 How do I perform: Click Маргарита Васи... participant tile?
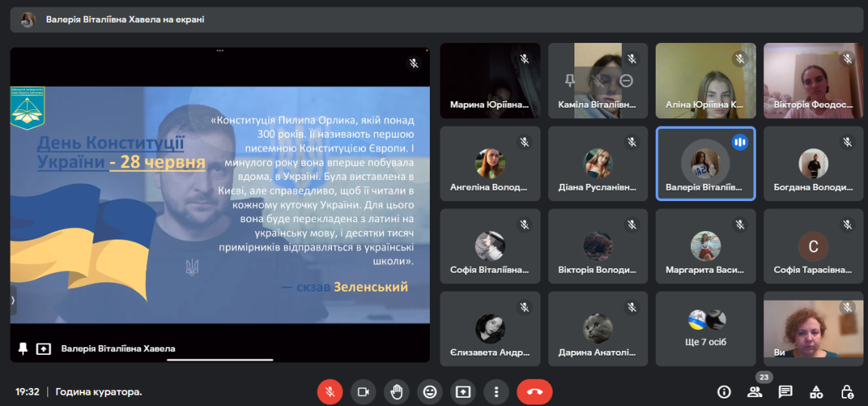coord(705,246)
